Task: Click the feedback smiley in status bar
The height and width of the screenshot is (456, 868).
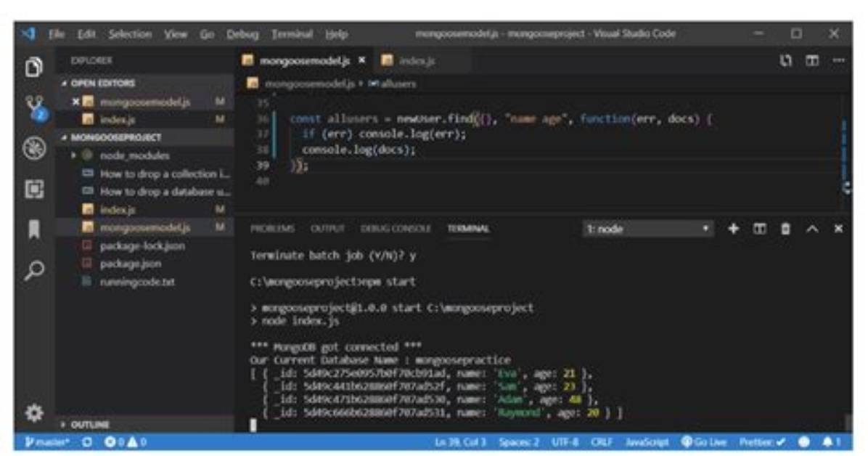Action: 804,442
